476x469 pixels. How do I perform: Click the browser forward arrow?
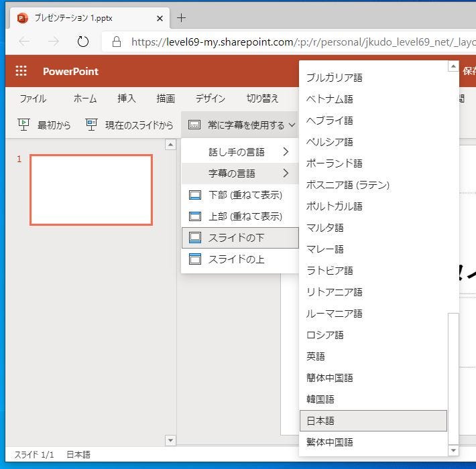[x=54, y=42]
